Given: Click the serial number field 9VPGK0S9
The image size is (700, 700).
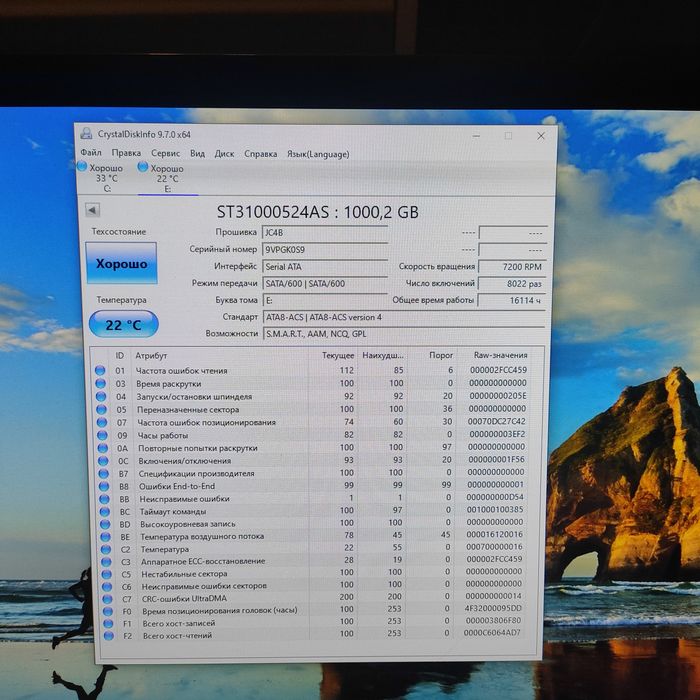Looking at the screenshot, I should (325, 250).
